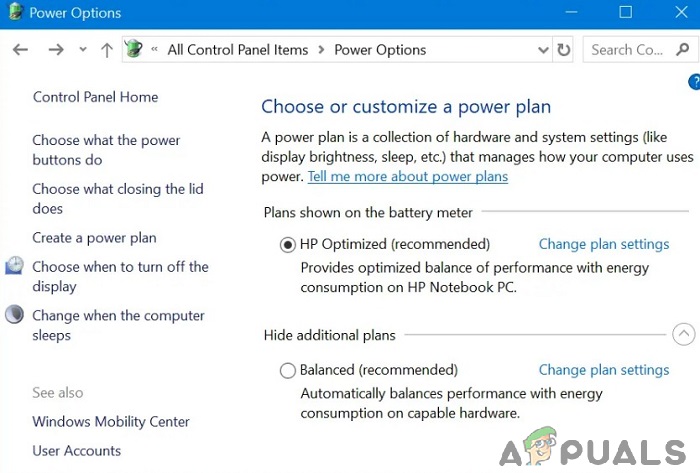Image resolution: width=700 pixels, height=473 pixels.
Task: Select the Balanced power plan
Action: click(288, 370)
